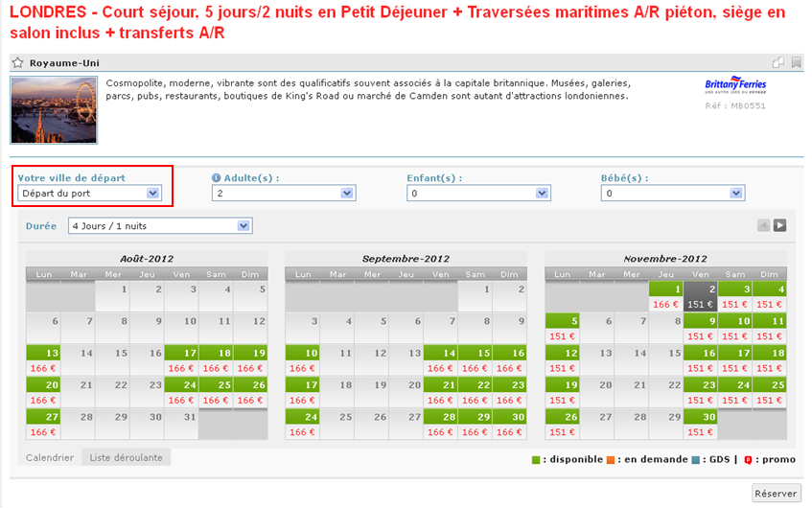Screen dimensions: 812x508
Task: Expand the Durée dropdown
Action: tap(160, 226)
